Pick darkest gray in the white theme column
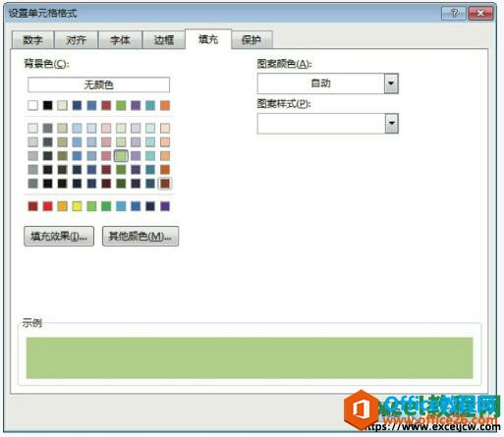Screen dimensions: 504x437 (32, 184)
